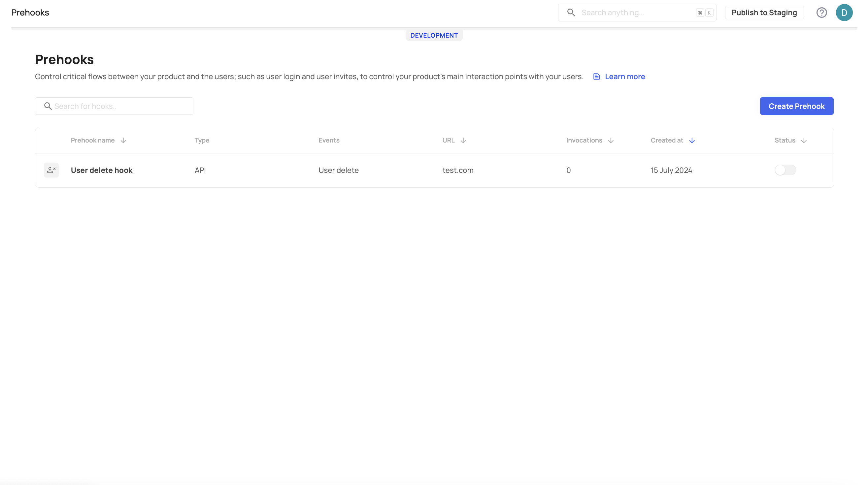This screenshot has height=485, width=868.
Task: Sort the Invocations column arrow
Action: (x=611, y=141)
